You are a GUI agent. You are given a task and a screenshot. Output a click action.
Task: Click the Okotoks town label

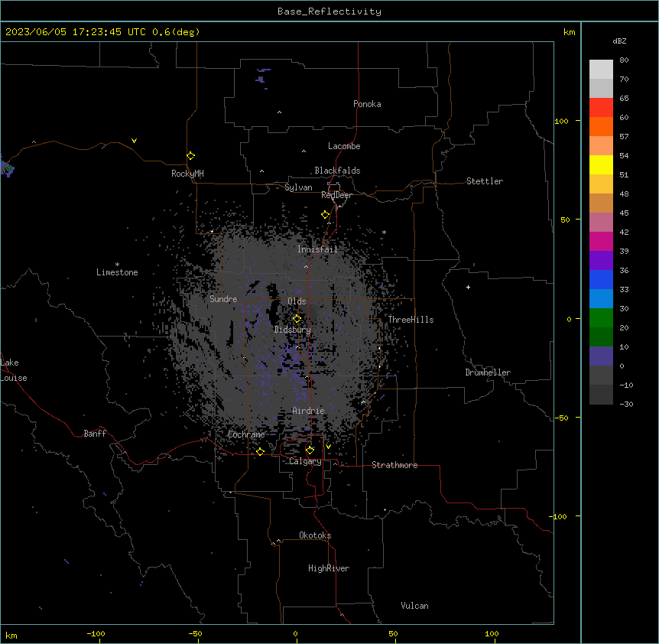(315, 535)
